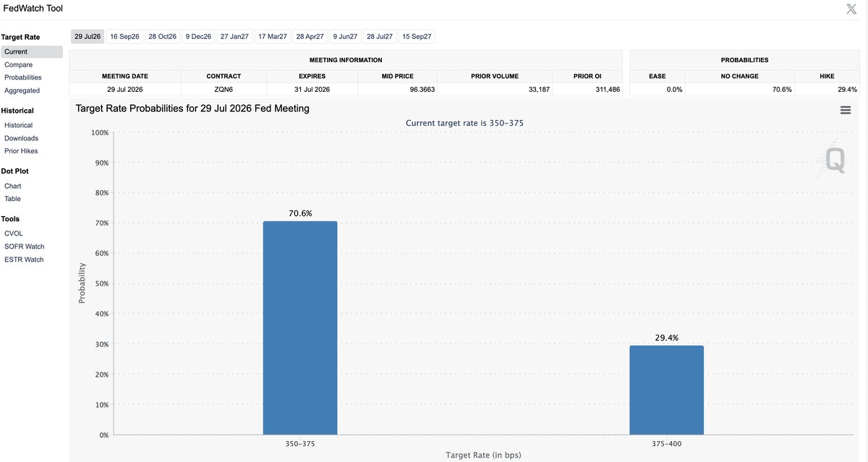The height and width of the screenshot is (462, 868).
Task: Open the Dot Plot Table view
Action: [12, 199]
